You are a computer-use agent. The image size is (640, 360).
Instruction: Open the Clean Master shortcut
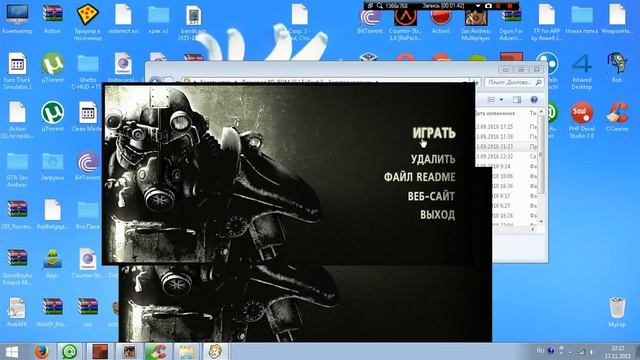[87, 116]
